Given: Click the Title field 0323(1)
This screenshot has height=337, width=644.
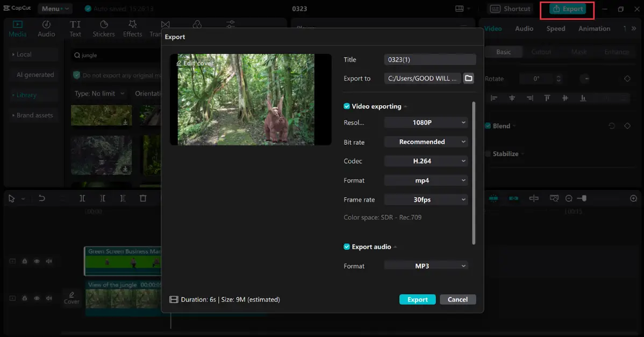Looking at the screenshot, I should tap(430, 60).
